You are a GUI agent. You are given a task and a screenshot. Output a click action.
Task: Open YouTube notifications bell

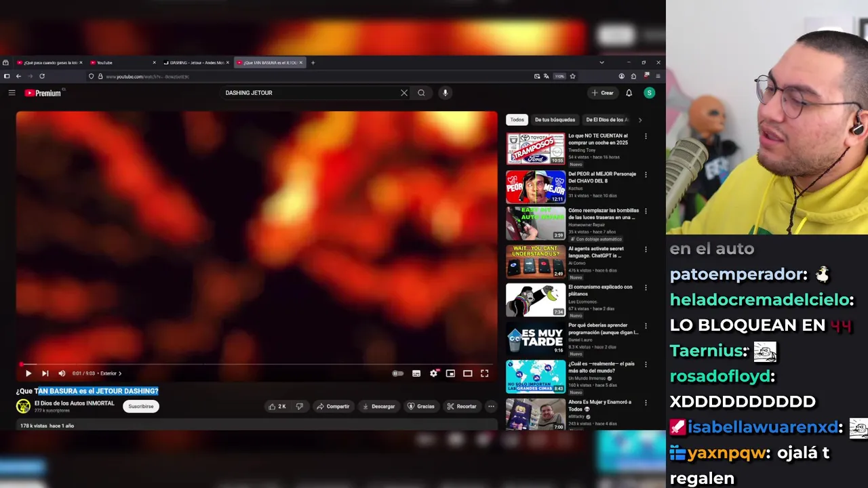click(x=629, y=93)
